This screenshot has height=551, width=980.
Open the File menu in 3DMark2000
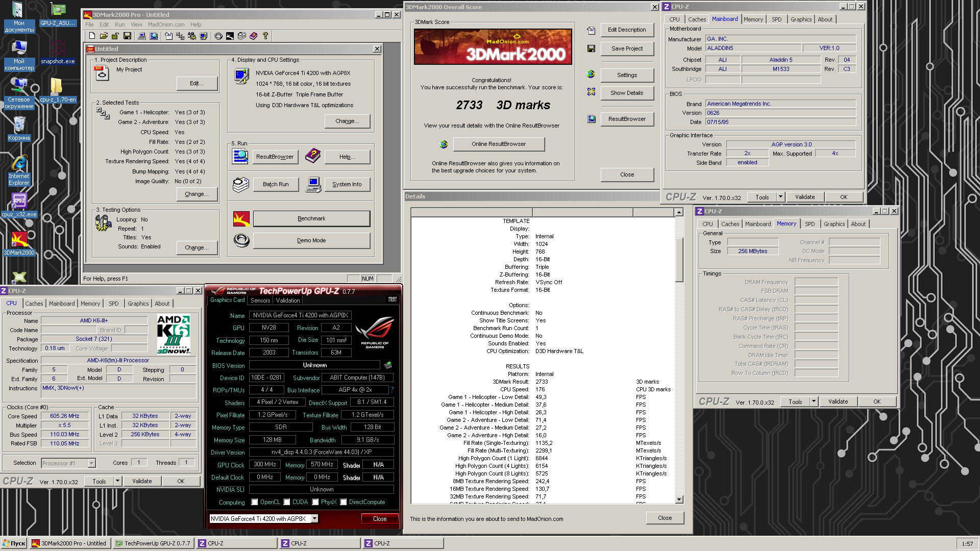tap(89, 24)
